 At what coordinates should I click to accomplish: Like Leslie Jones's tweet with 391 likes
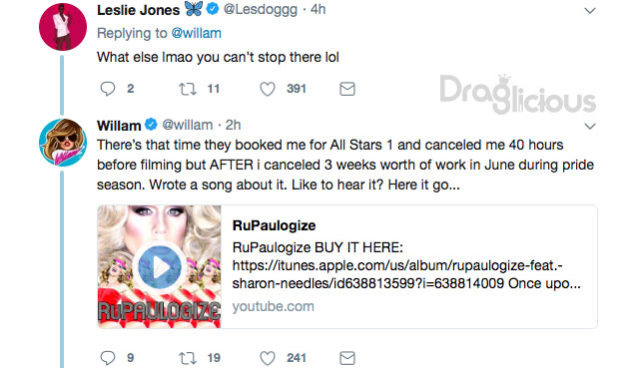267,89
